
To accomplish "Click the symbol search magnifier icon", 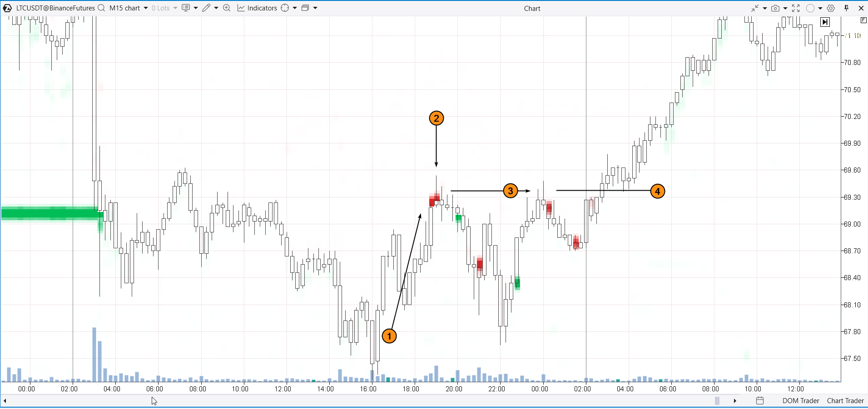I will [x=101, y=8].
